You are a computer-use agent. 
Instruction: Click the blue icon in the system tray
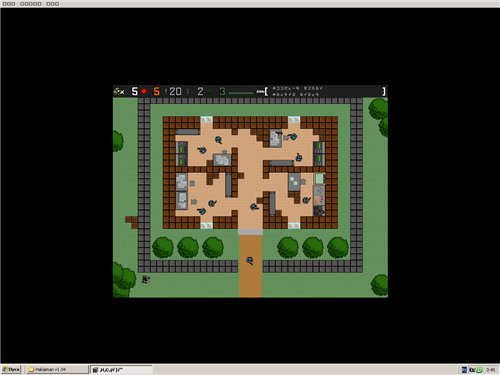(x=464, y=370)
